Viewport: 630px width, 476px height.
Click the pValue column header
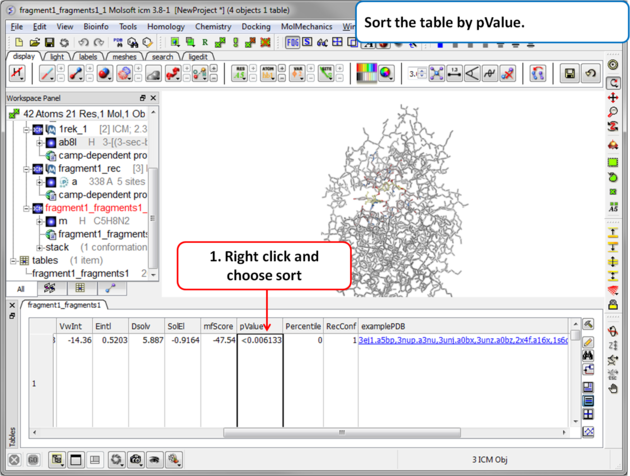(x=258, y=326)
